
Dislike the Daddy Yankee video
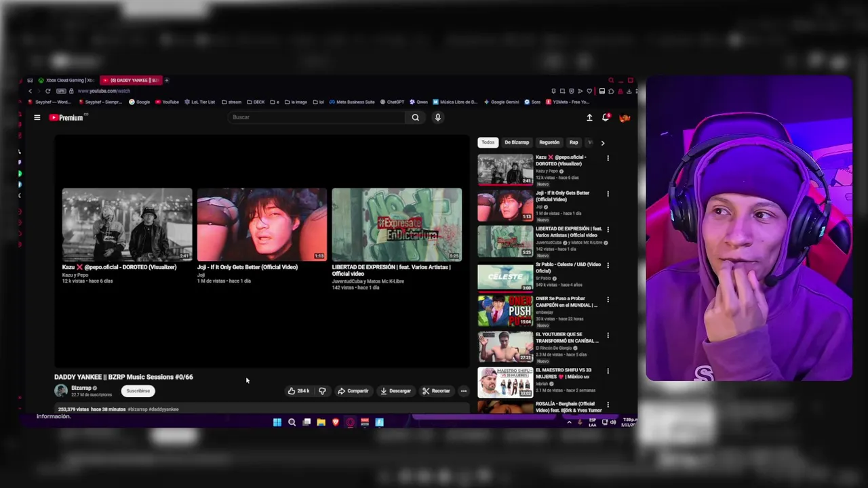[x=322, y=390]
